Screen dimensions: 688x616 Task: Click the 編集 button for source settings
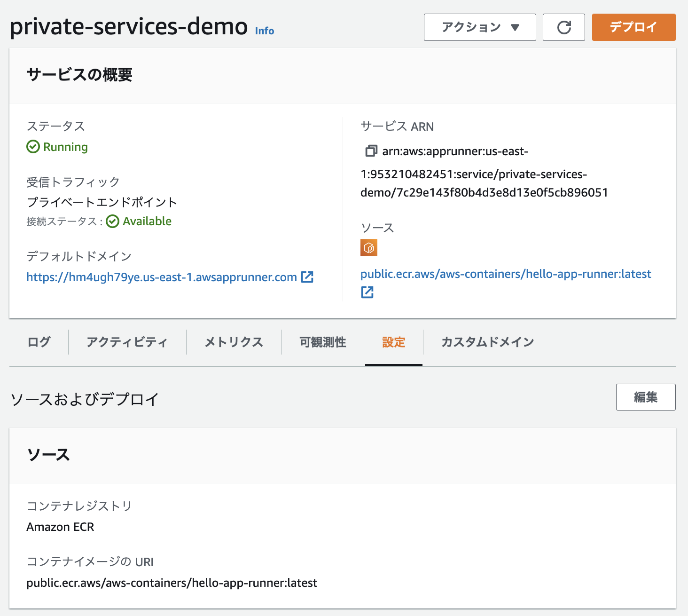[646, 397]
